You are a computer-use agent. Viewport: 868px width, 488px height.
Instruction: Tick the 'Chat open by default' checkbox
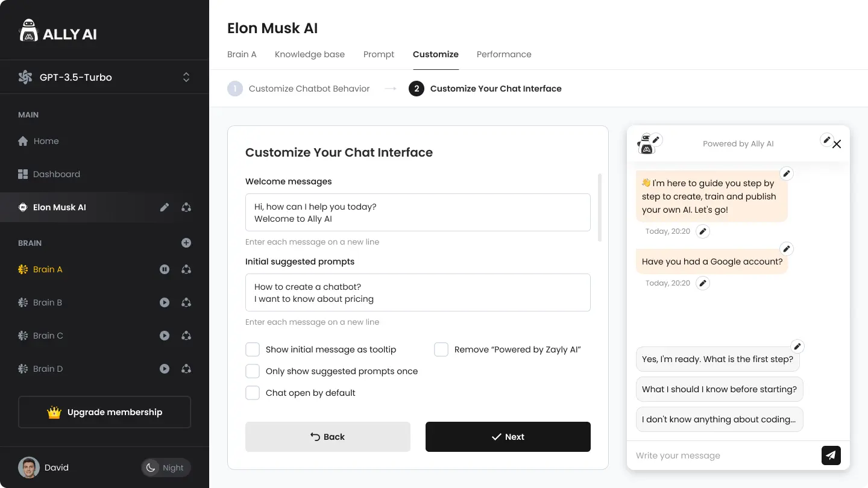click(253, 393)
